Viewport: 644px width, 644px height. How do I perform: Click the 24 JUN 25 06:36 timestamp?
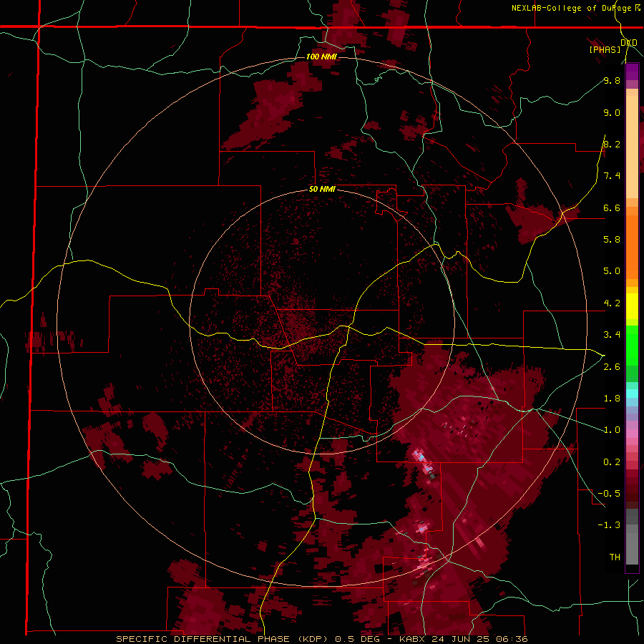click(479, 639)
